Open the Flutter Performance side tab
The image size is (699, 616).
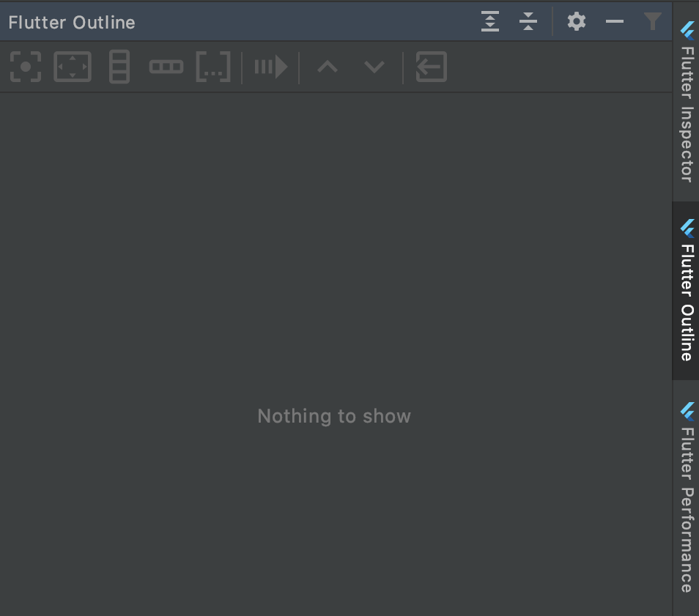click(687, 497)
